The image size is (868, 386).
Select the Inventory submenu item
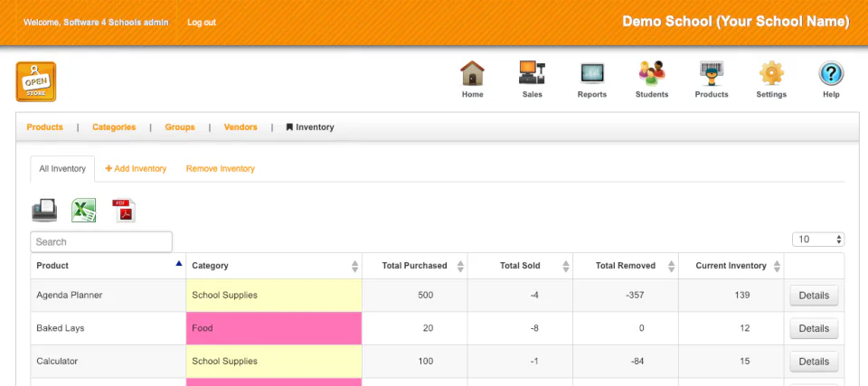tap(310, 127)
